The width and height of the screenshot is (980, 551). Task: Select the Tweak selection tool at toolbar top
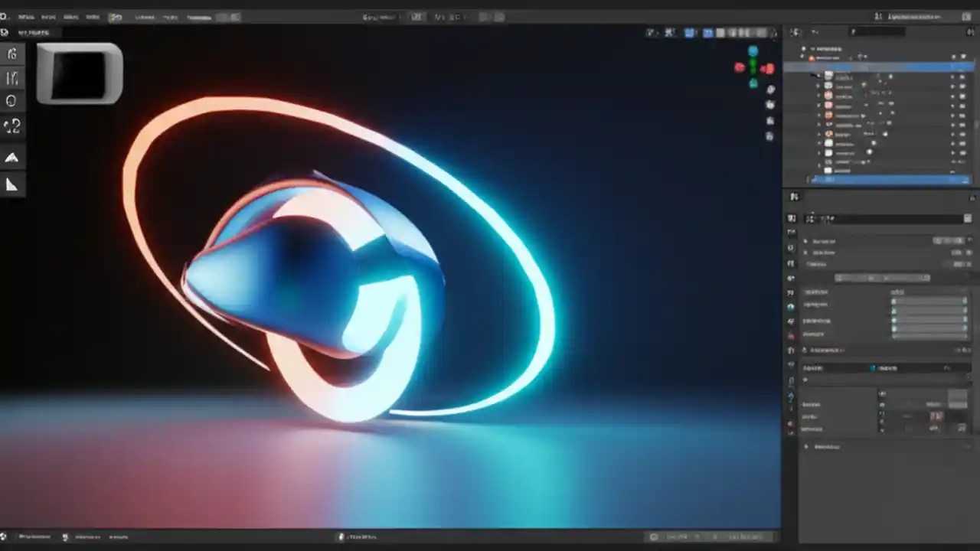[11, 54]
